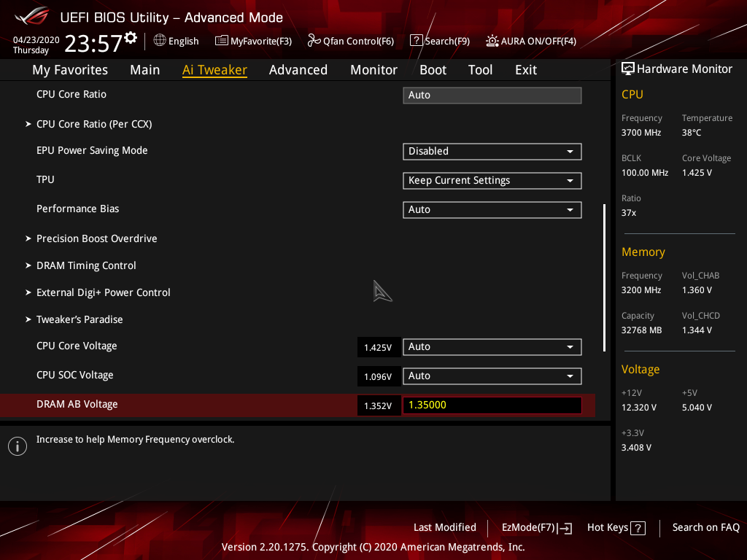Switch to EzMode(F7)
Screen dimensions: 747x560
[x=537, y=528]
